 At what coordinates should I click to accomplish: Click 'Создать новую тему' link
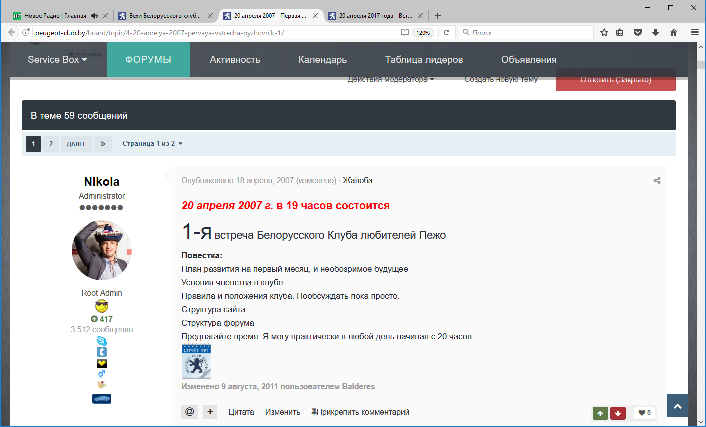pyautogui.click(x=501, y=79)
